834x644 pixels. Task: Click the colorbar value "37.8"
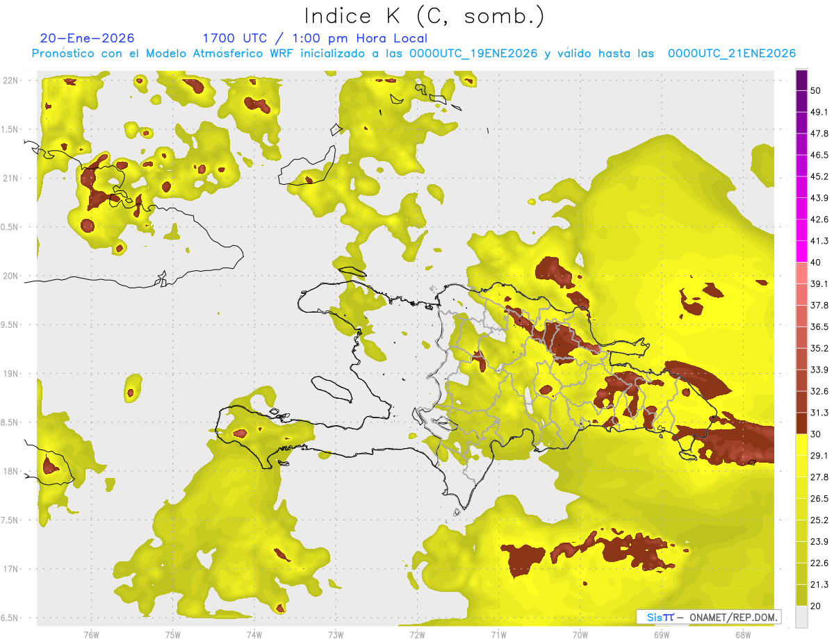(x=819, y=305)
